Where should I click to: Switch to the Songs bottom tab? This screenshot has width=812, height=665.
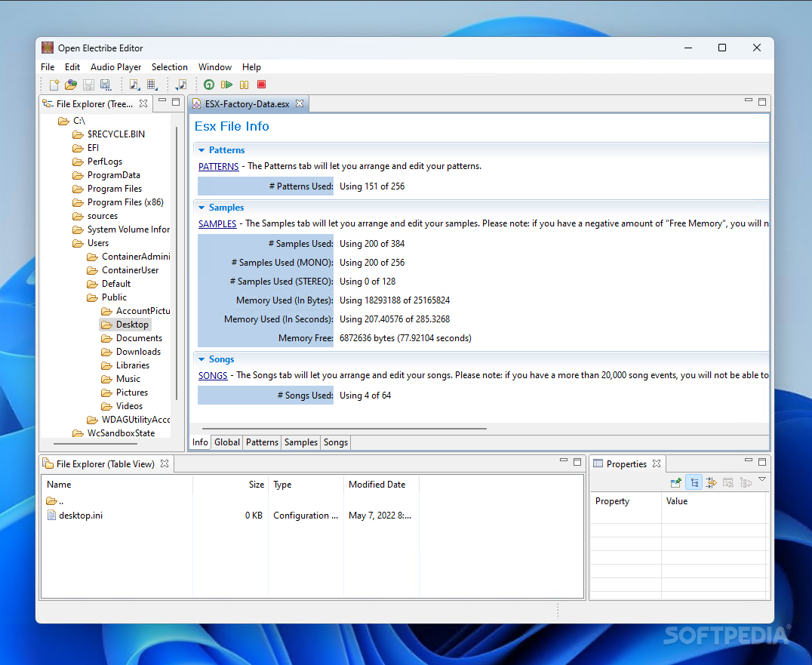(x=336, y=442)
